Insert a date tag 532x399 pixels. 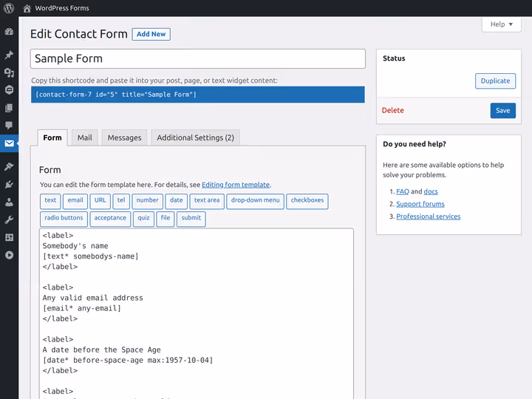pyautogui.click(x=177, y=201)
